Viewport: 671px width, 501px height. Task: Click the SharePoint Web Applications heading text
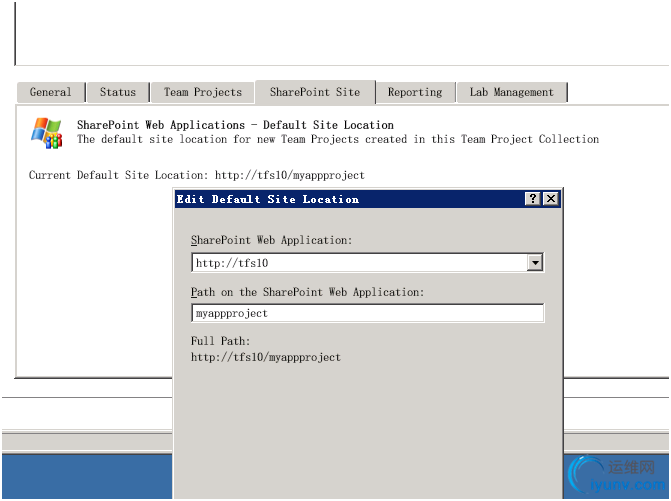[x=235, y=125]
